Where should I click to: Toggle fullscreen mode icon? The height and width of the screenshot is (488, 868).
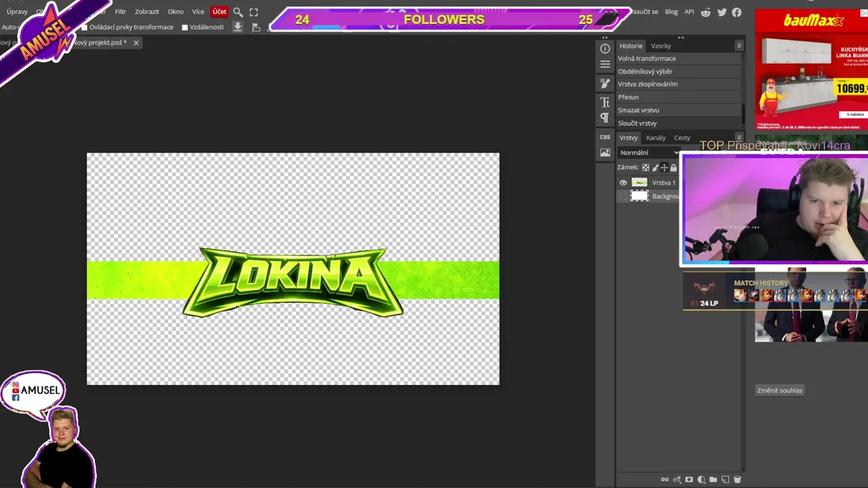pyautogui.click(x=254, y=12)
